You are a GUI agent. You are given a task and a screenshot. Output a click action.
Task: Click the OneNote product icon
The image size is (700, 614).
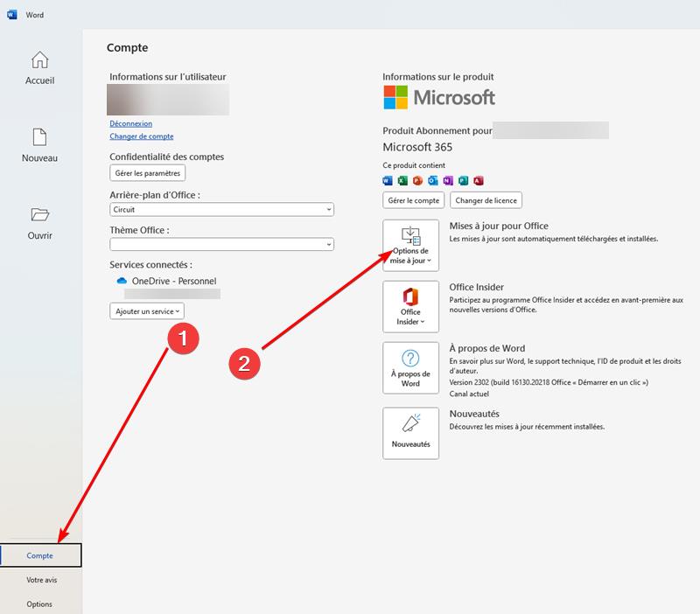[448, 180]
